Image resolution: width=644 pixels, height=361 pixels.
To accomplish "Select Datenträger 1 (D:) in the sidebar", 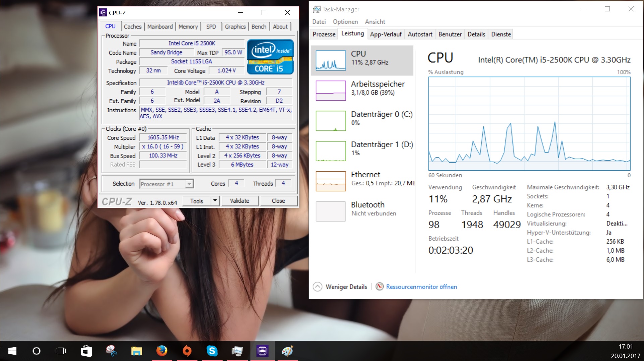I will pos(362,151).
